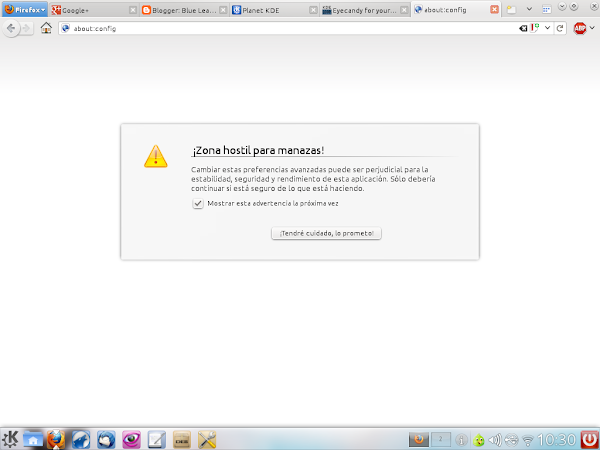Expand the Adblock Plus dropdown arrow

click(592, 28)
